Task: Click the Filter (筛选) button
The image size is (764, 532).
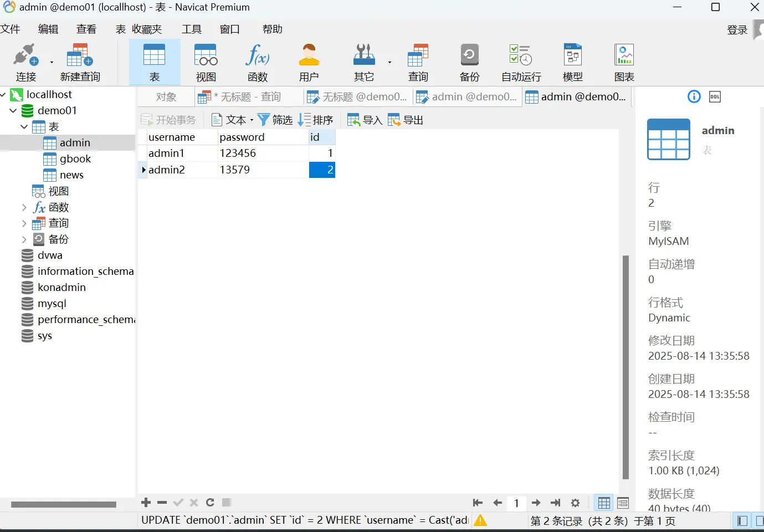Action: pos(275,120)
